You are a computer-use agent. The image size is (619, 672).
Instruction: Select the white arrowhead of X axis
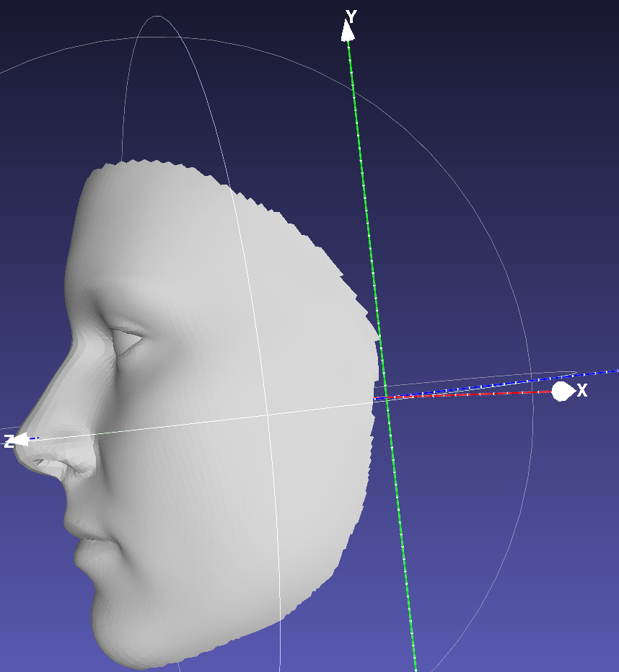coord(563,392)
